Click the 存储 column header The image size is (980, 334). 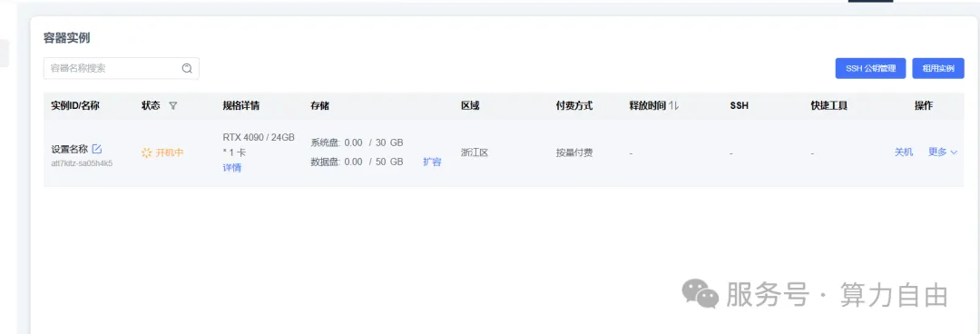click(320, 106)
